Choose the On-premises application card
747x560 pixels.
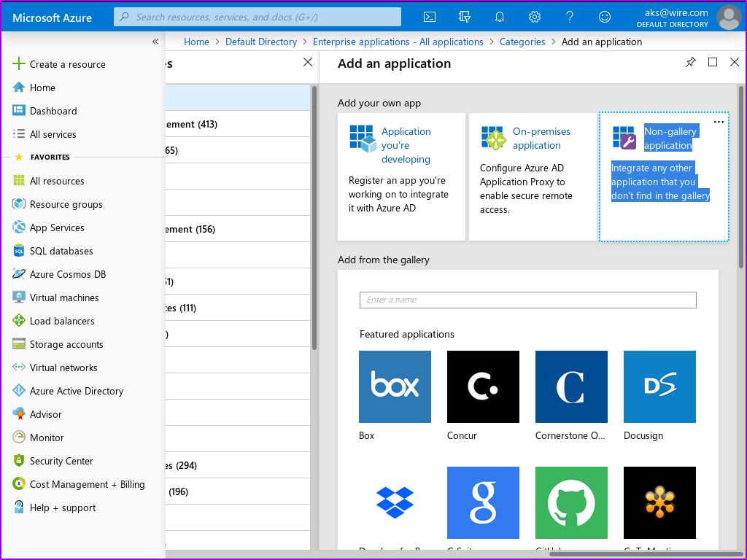[533, 176]
